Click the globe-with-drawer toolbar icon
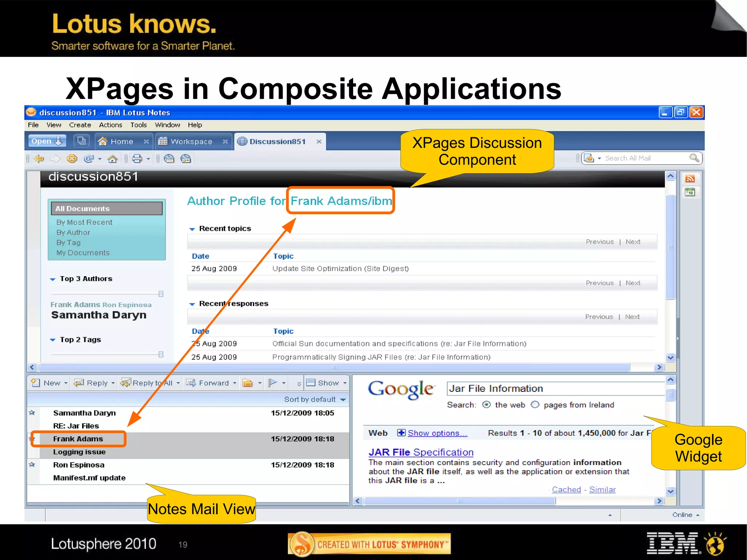The height and width of the screenshot is (560, 747). (169, 159)
